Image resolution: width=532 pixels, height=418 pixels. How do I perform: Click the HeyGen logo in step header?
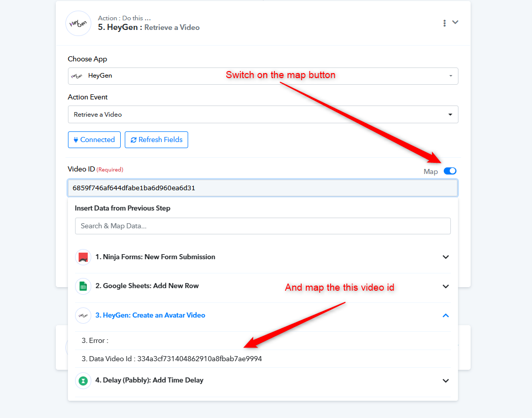pyautogui.click(x=79, y=23)
